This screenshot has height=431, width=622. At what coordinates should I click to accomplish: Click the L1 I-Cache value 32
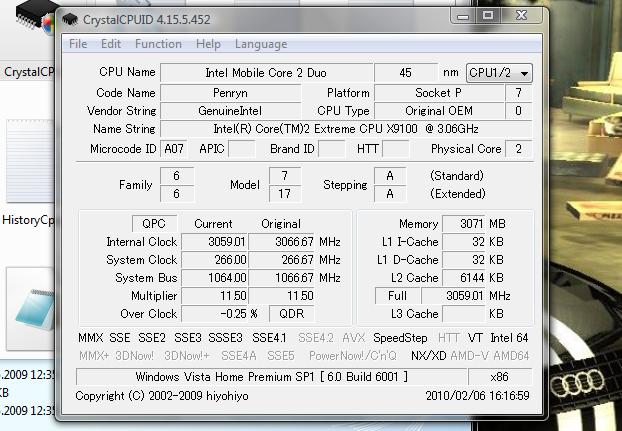point(463,242)
